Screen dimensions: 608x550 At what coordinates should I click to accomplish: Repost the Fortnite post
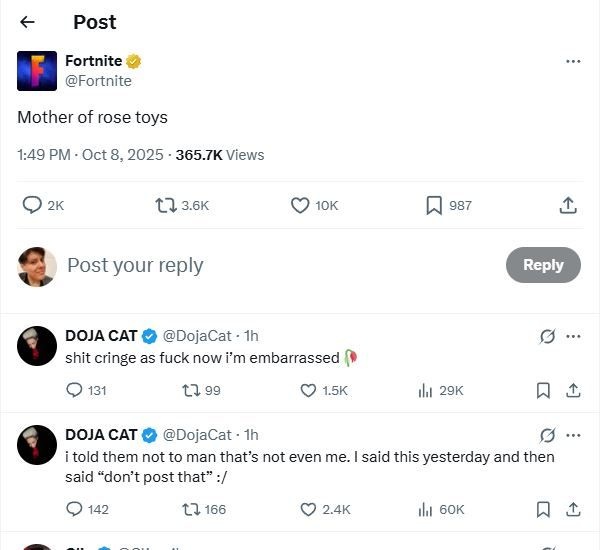166,205
